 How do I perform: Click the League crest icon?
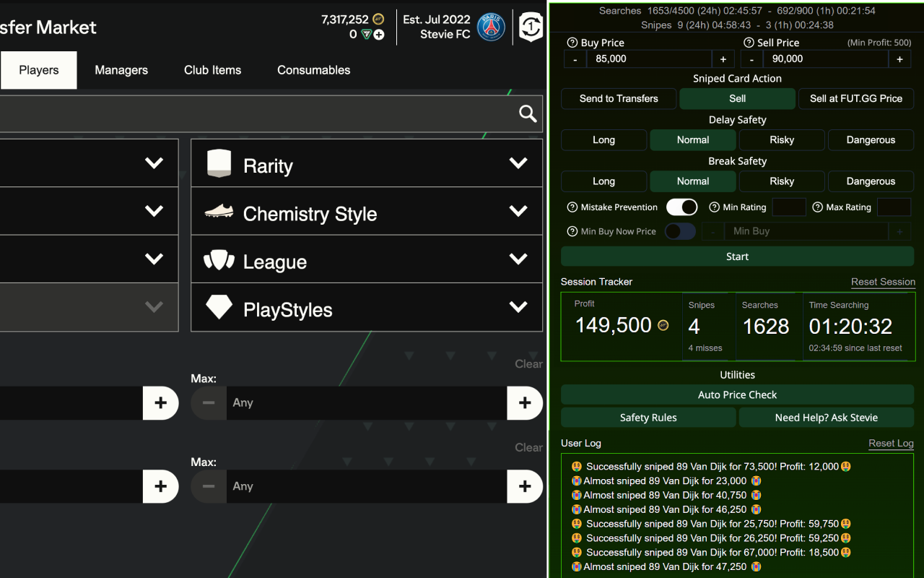pos(219,260)
